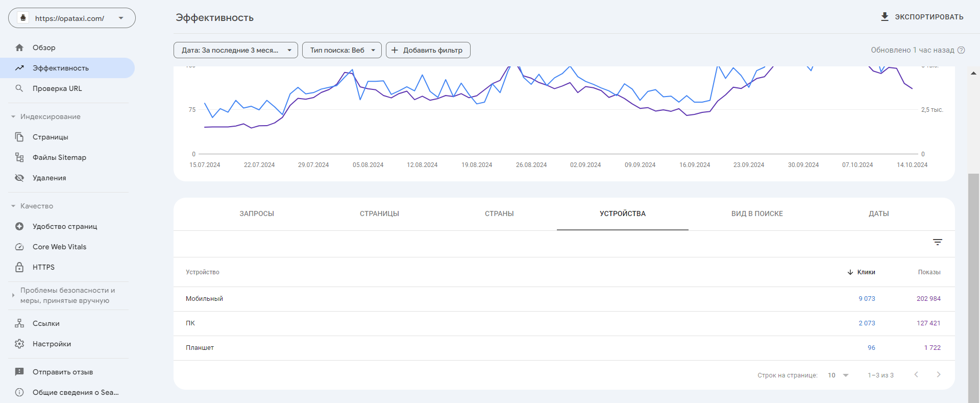This screenshot has height=403, width=980.
Task: Open the table filter icon
Action: (937, 242)
